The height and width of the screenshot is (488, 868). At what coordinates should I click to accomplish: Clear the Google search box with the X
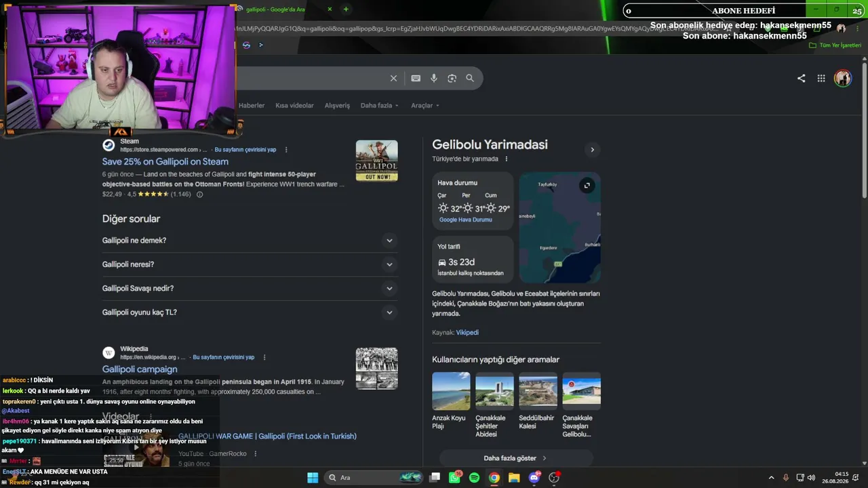pos(393,79)
